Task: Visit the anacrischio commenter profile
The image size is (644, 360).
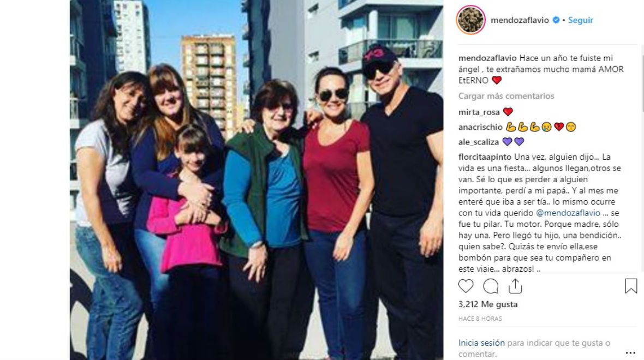Action: (x=480, y=127)
